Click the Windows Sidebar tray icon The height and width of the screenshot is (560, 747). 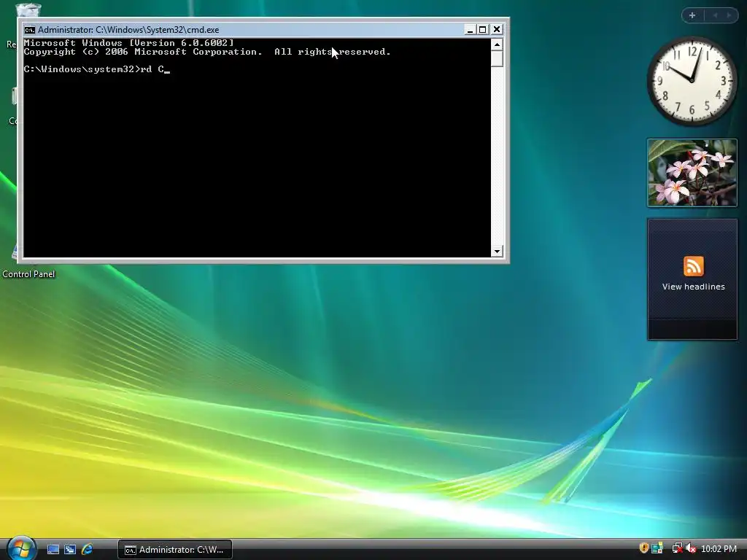(x=657, y=548)
